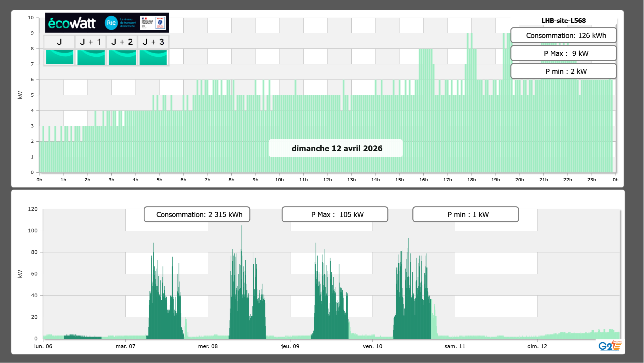The height and width of the screenshot is (363, 644).
Task: Click the weekly Consommation 2 315 kWh box
Action: [x=197, y=214]
